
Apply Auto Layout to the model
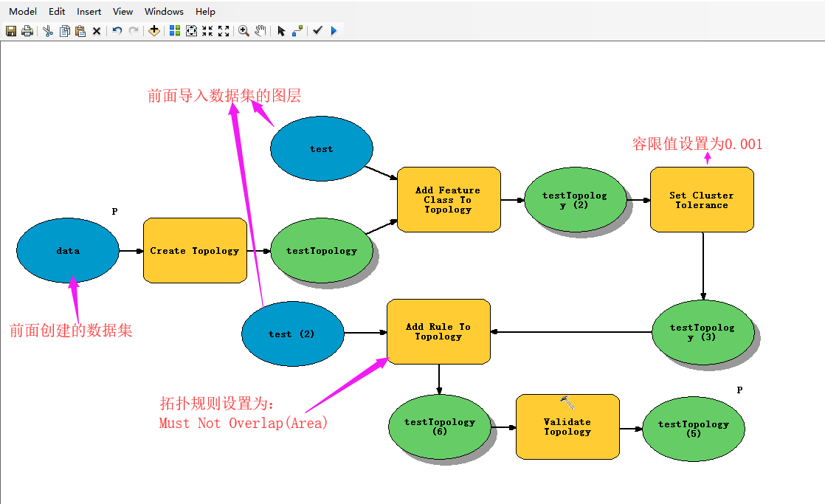point(175,31)
